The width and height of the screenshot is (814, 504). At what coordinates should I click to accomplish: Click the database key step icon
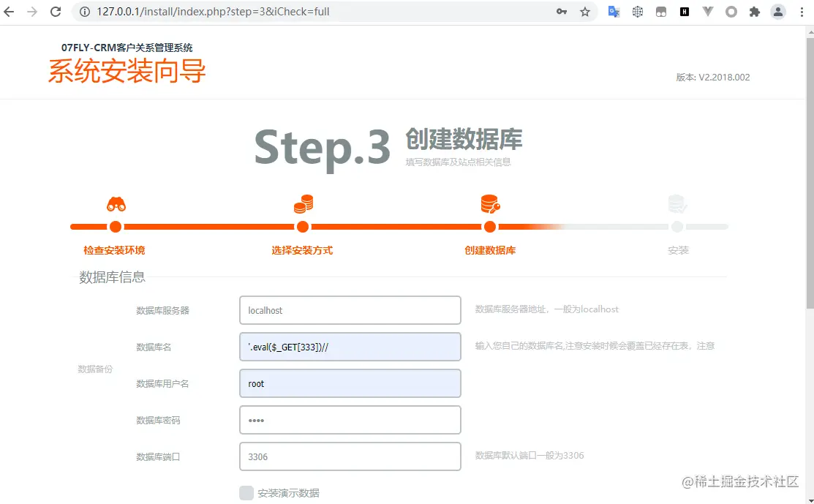point(490,204)
